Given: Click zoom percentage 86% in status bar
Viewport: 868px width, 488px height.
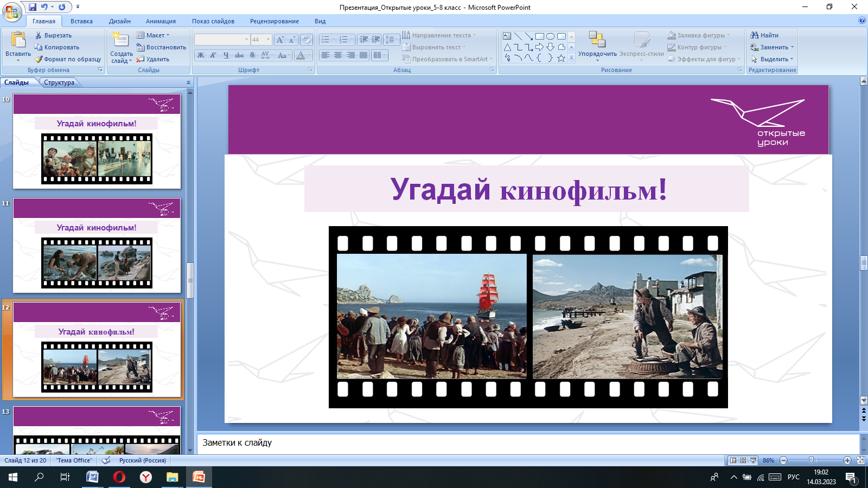Looking at the screenshot, I should click(x=768, y=460).
